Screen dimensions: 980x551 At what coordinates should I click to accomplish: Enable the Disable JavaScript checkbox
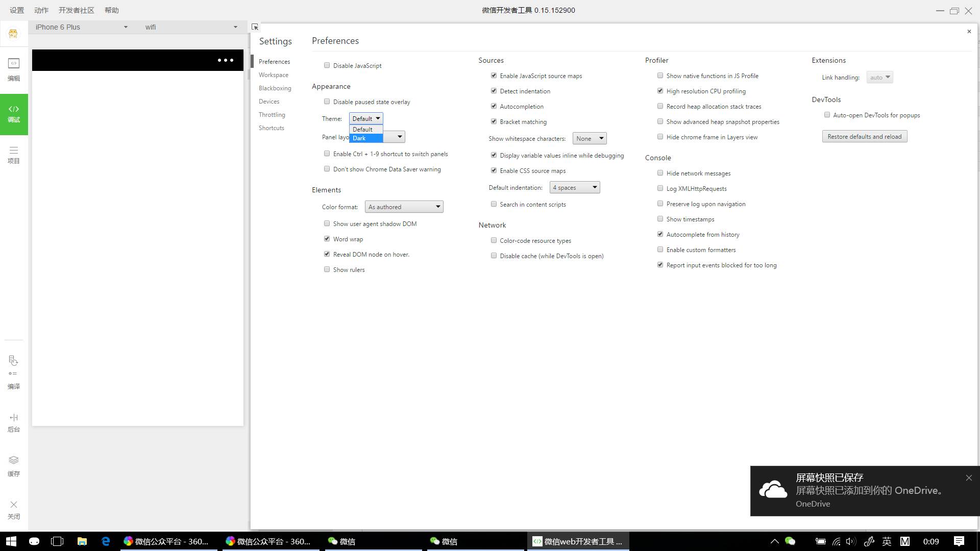coord(327,65)
